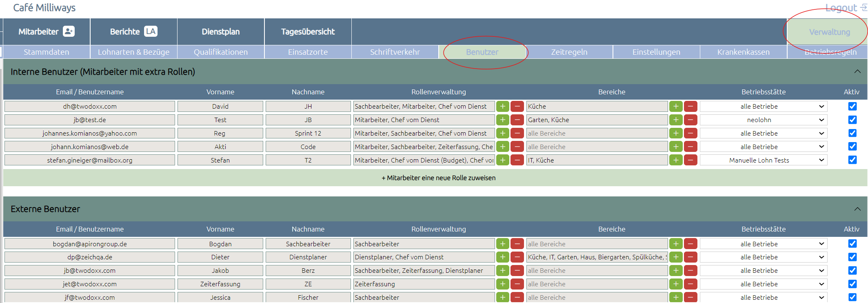Open the Einsatzorte sub-tab
The image size is (868, 303).
point(308,52)
